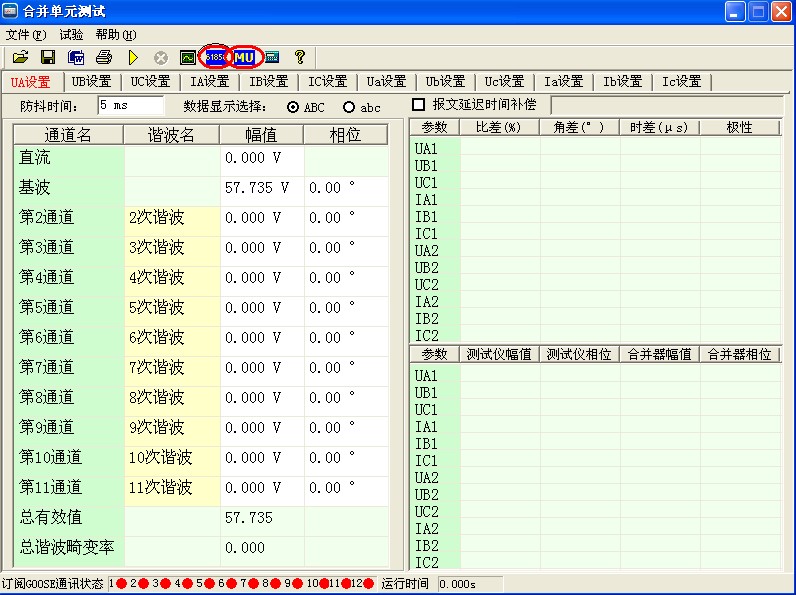Click the open file folder icon
The height and width of the screenshot is (595, 796).
[20, 58]
